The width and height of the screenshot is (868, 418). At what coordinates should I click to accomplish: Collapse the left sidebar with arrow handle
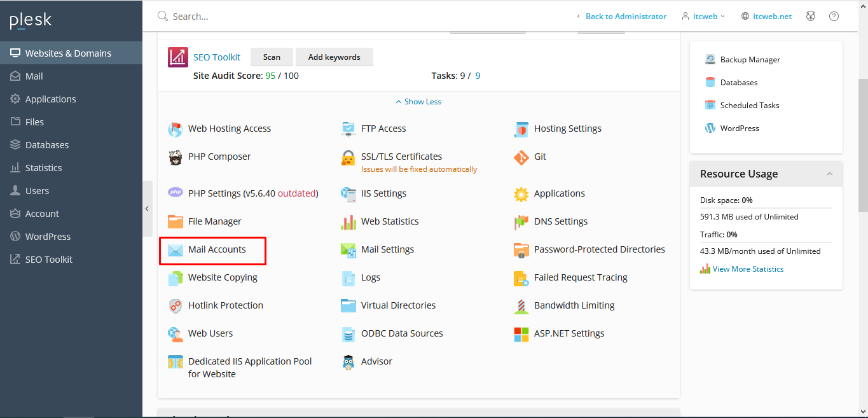147,209
